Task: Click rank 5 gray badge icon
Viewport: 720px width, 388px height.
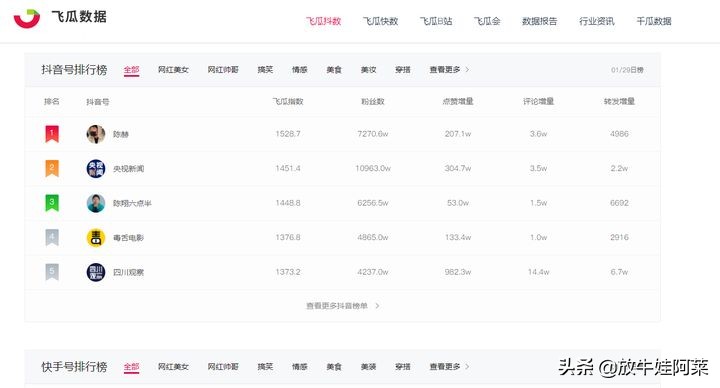Action: (x=52, y=272)
